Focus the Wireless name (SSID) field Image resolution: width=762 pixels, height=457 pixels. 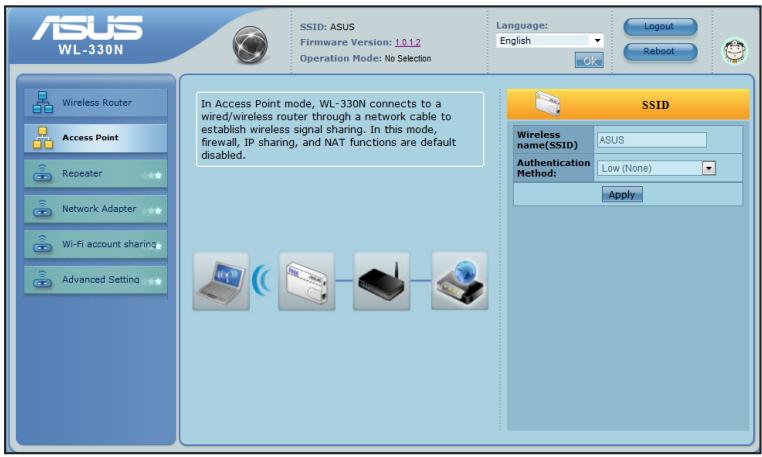click(652, 140)
